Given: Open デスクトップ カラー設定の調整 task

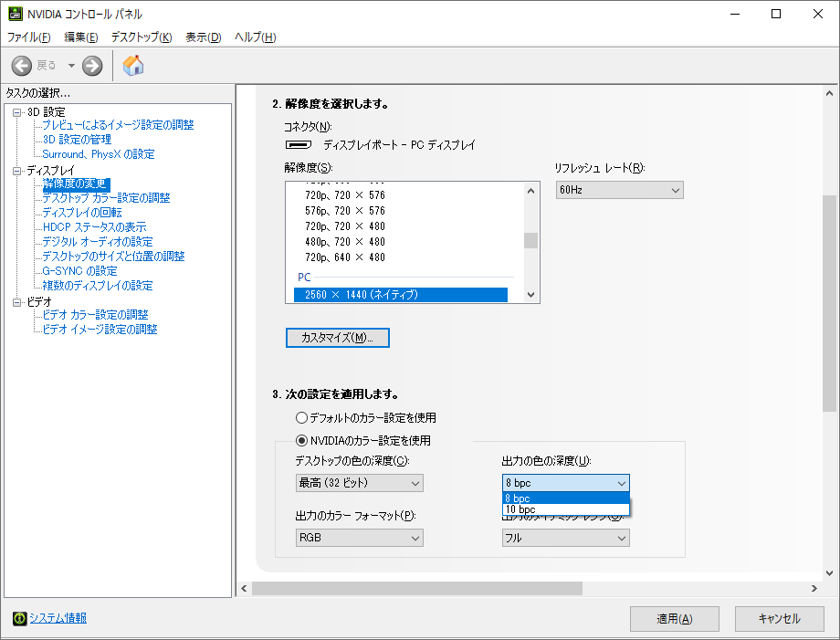Looking at the screenshot, I should click(x=106, y=198).
